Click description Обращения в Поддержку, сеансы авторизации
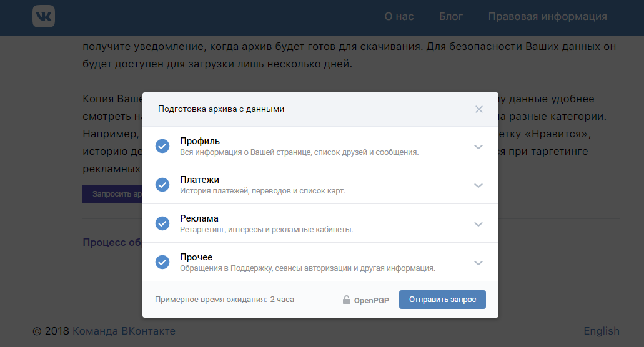Viewport: 644px width, 347px height. point(307,268)
